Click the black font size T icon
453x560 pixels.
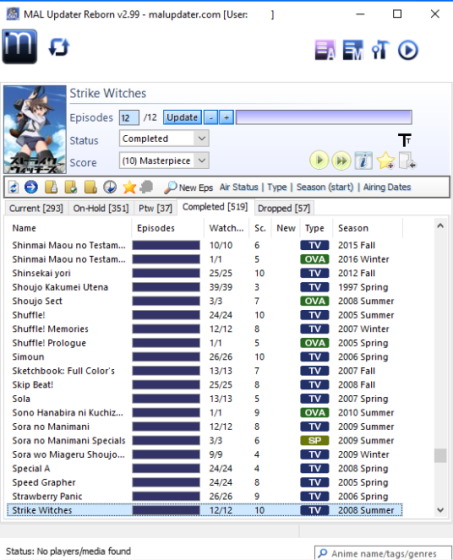click(x=405, y=140)
